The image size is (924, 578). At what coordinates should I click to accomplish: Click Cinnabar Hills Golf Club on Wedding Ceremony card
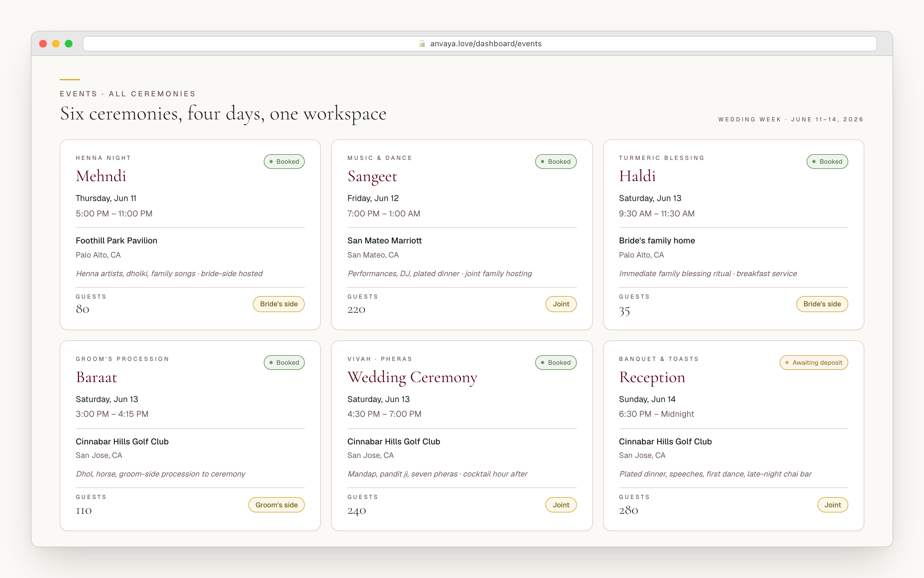[x=394, y=442]
